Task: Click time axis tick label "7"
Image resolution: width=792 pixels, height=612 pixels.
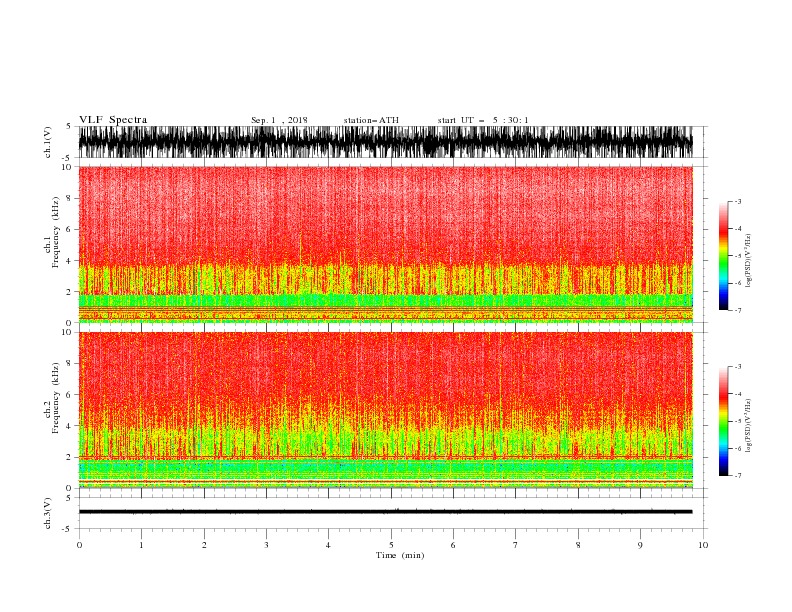Action: 516,545
